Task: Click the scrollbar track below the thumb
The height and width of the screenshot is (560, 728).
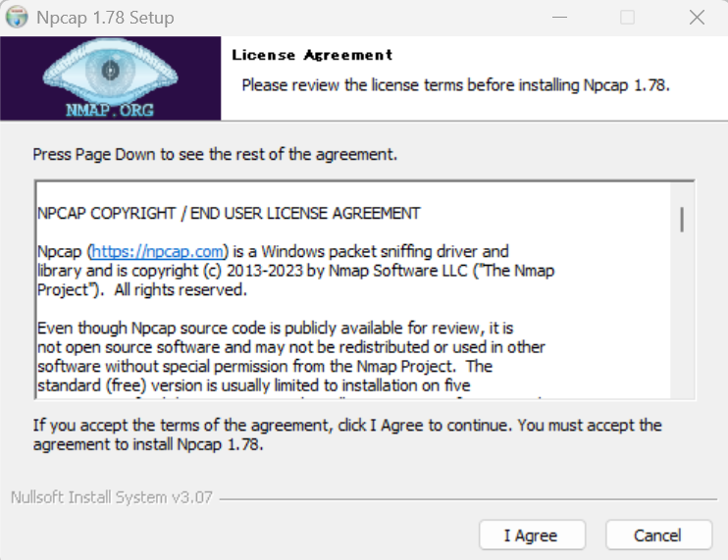Action: (x=682, y=324)
